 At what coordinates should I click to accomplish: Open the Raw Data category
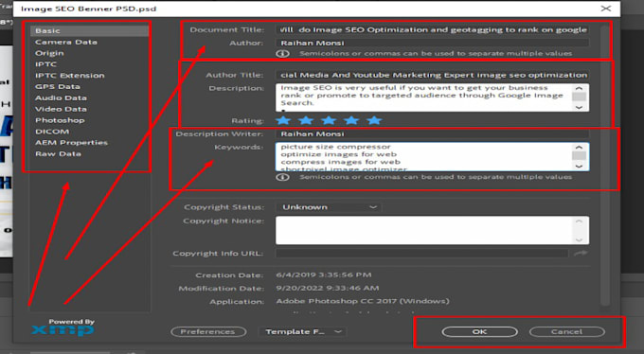coord(58,154)
